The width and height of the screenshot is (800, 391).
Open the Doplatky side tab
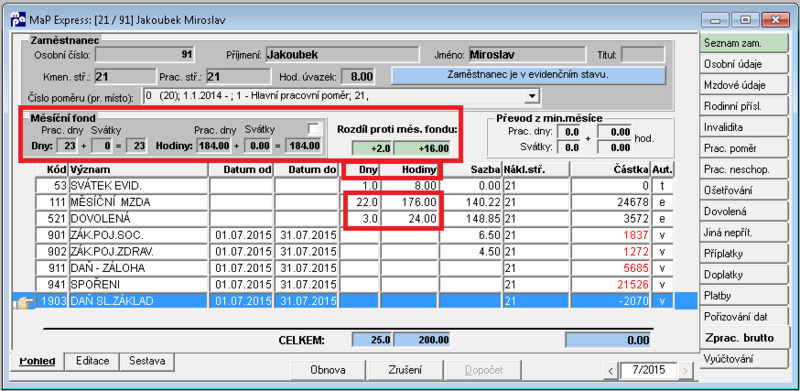(743, 275)
